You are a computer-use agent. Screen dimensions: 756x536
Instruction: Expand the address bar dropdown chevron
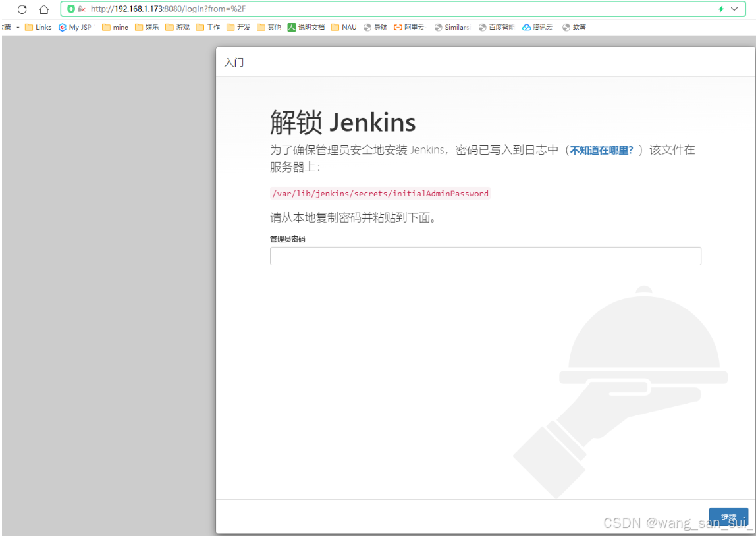[x=734, y=9]
